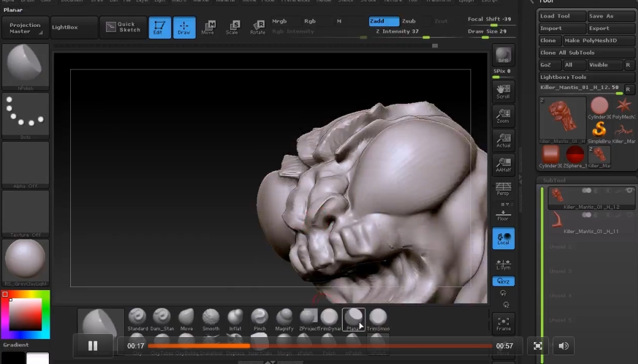The width and height of the screenshot is (638, 364).
Task: Click the BPR render button
Action: coord(503,55)
